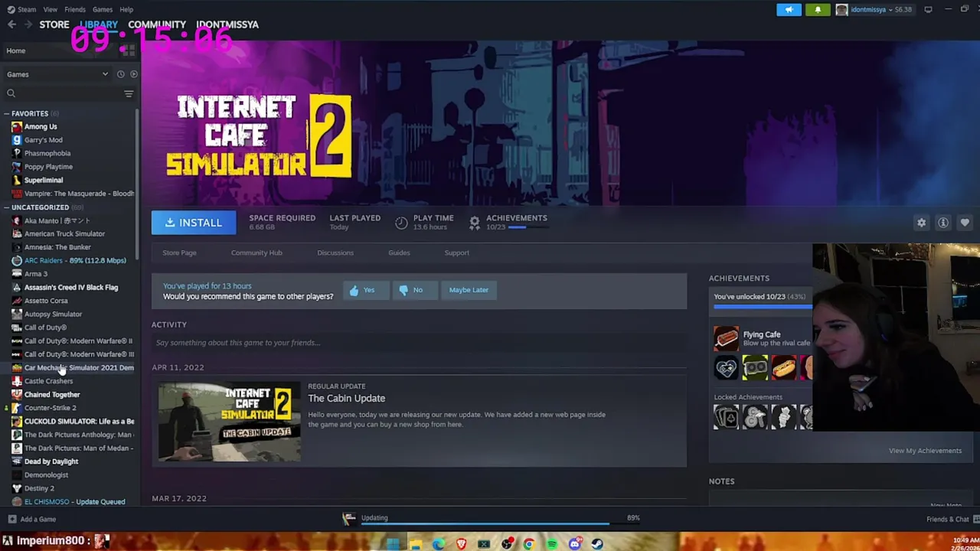Open File Explorer from the taskbar
The width and height of the screenshot is (980, 551).
[x=415, y=544]
